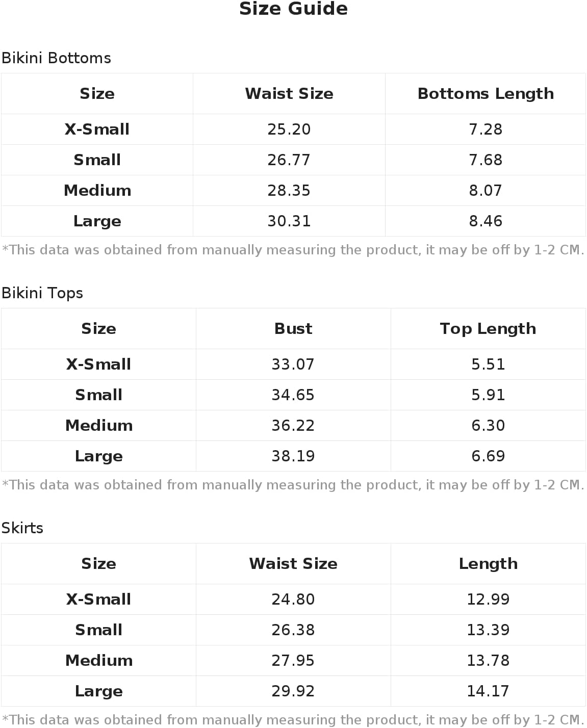Select Large bottoms length 8.46
587x728 pixels.
pos(485,221)
